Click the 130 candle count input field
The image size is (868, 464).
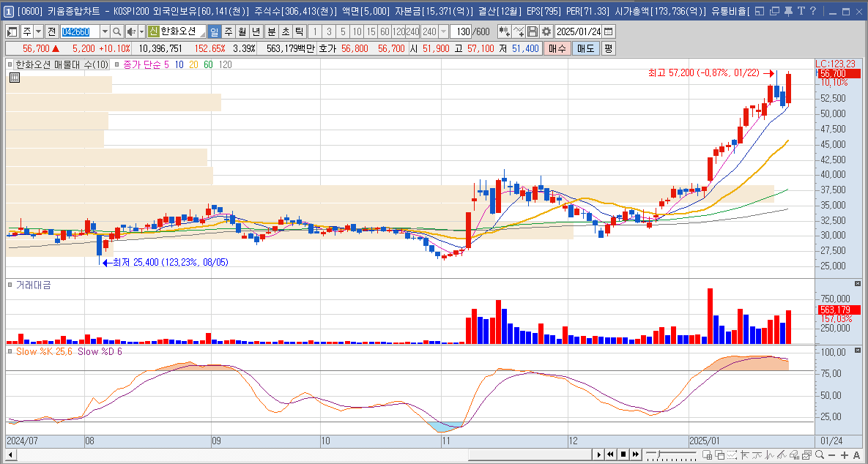pyautogui.click(x=461, y=31)
